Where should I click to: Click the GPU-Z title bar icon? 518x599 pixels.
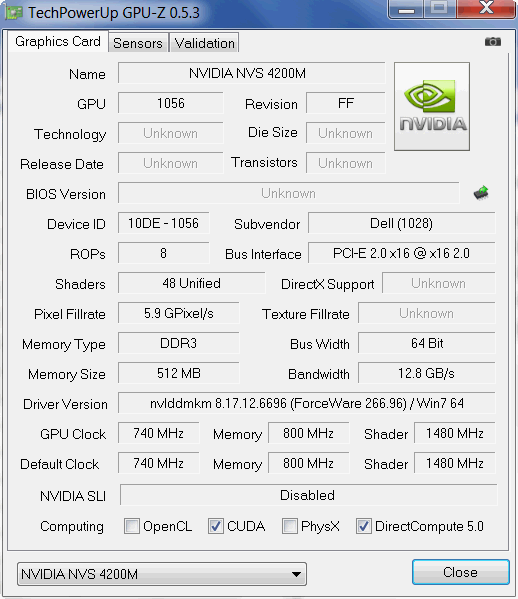14,13
